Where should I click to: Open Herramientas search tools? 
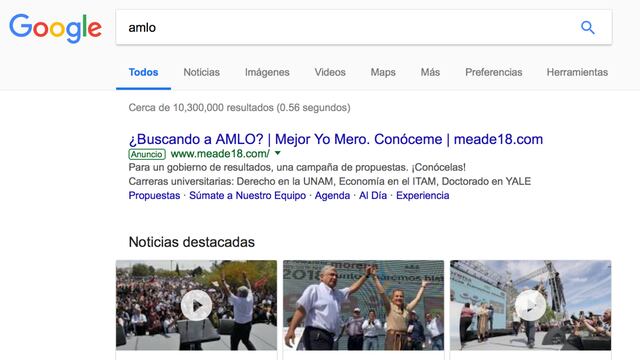pos(577,72)
